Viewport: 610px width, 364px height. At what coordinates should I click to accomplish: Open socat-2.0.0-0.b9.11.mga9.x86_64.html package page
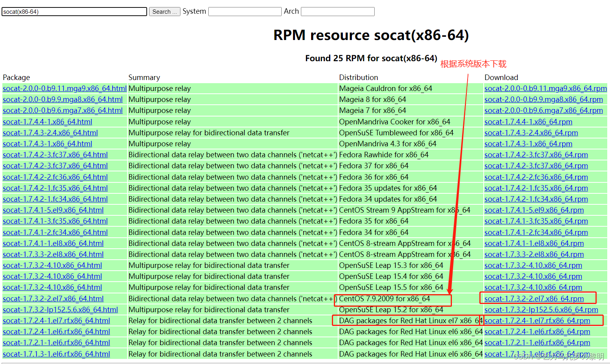(x=65, y=89)
